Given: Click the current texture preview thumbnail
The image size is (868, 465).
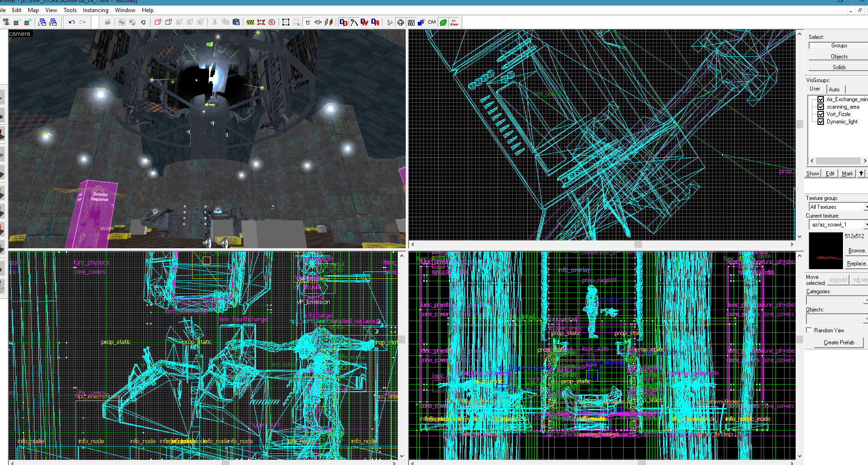Looking at the screenshot, I should (x=826, y=251).
